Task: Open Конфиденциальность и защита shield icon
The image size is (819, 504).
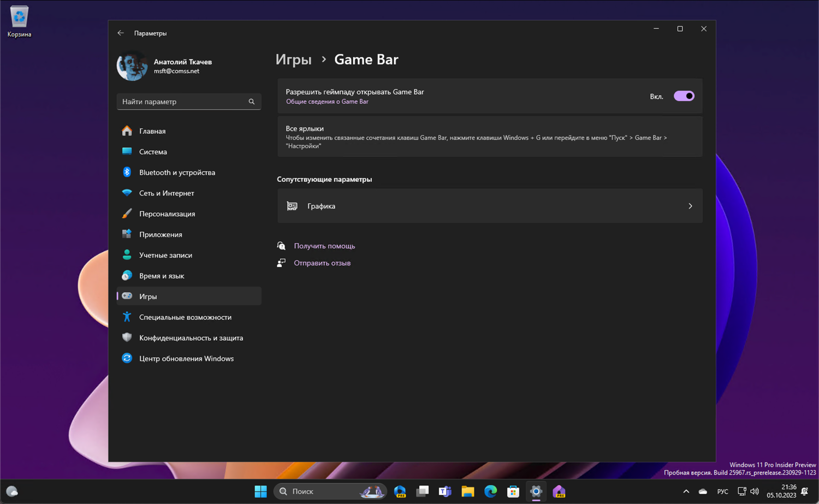Action: (x=127, y=337)
